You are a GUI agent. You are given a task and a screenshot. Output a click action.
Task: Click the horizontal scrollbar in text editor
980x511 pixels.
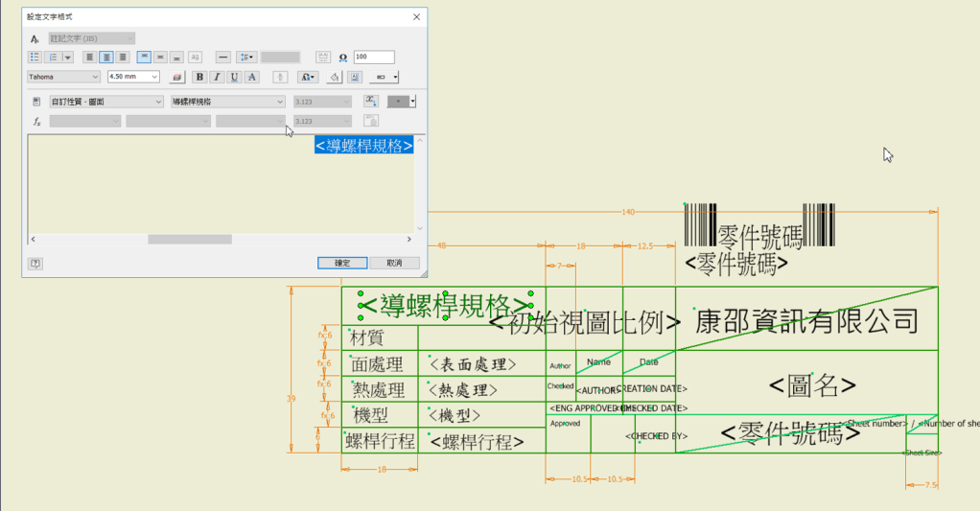tap(189, 239)
